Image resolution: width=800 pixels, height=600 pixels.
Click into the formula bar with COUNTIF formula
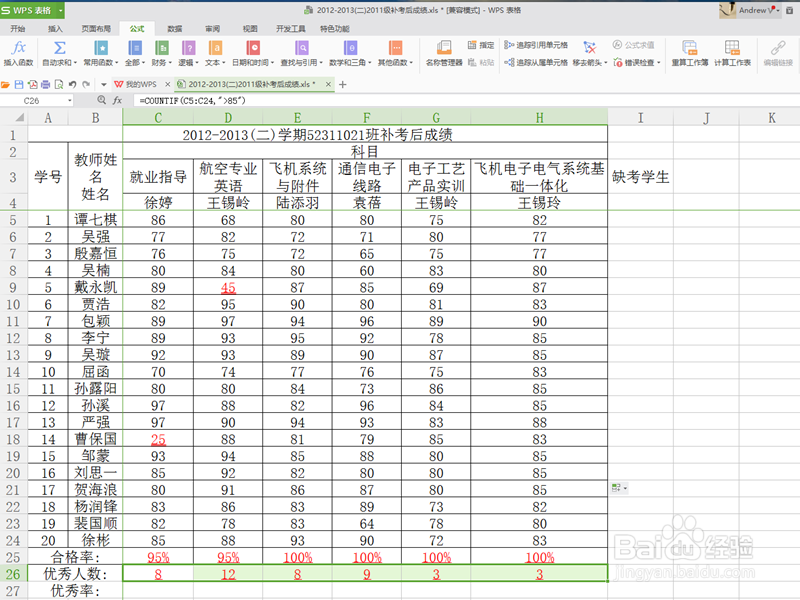[x=466, y=101]
